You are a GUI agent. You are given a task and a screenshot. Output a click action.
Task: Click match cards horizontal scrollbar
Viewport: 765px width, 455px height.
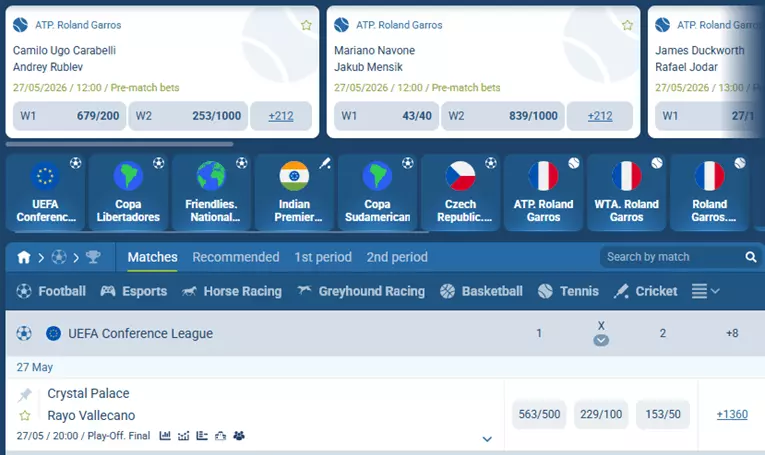120,144
